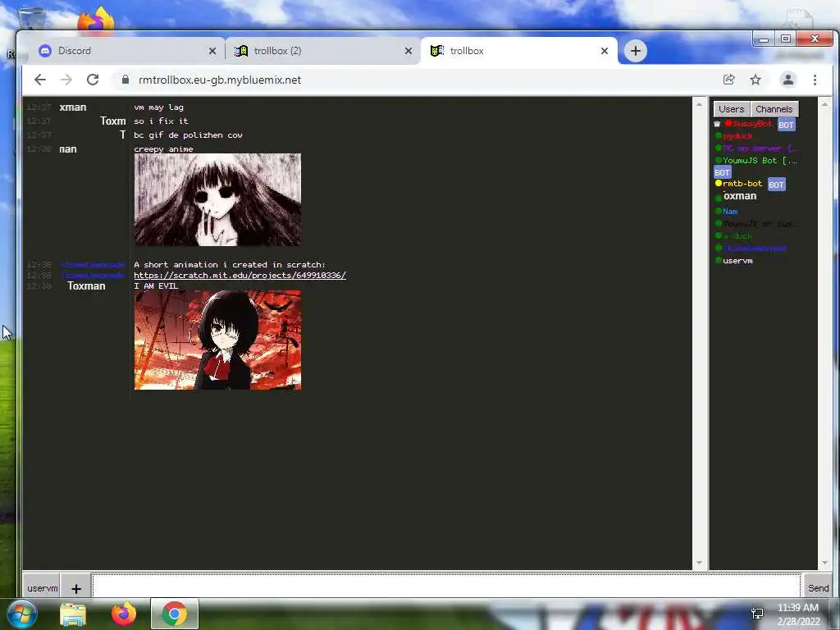The width and height of the screenshot is (840, 630).
Task: Click the BOT badge next to rmtb-bot
Action: [x=776, y=185]
